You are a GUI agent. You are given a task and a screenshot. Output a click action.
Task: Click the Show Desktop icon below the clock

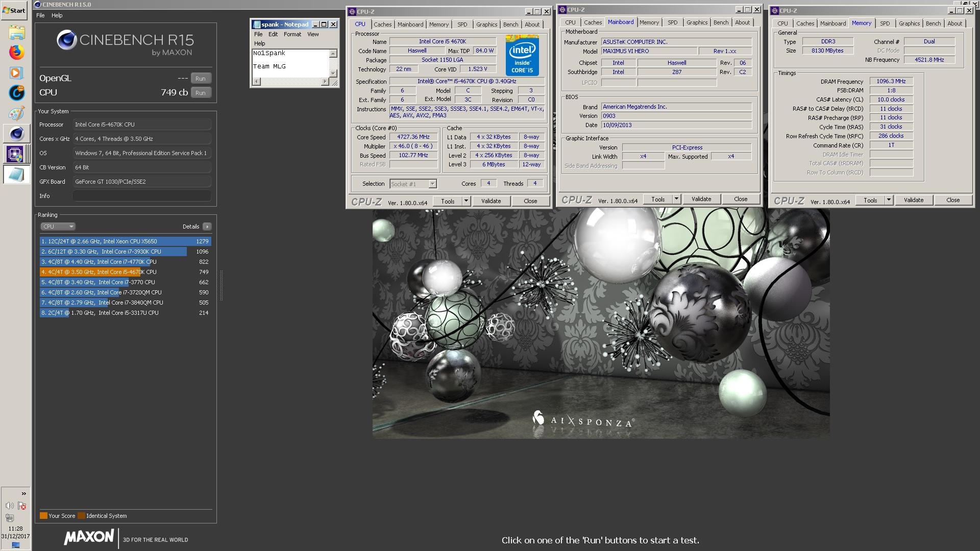point(15,545)
